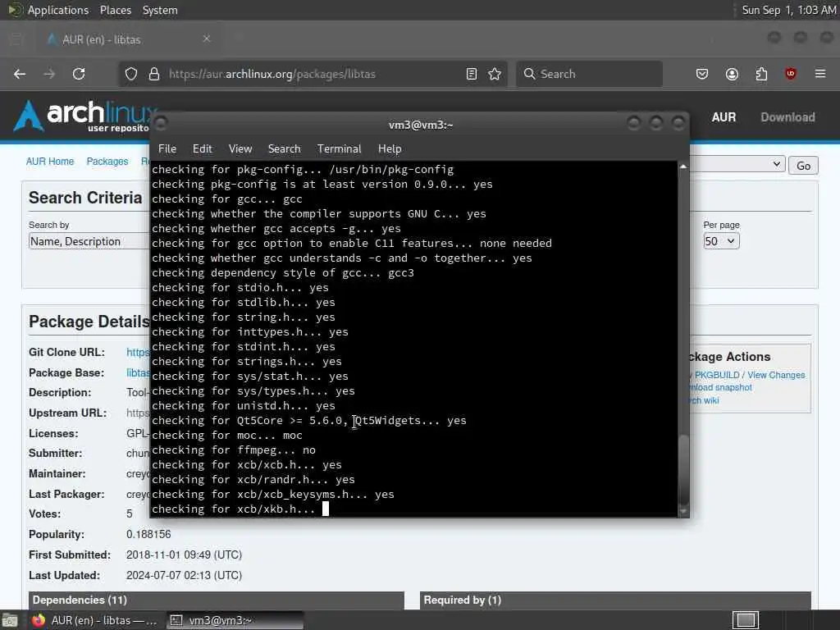Bookmark this page with the star icon
Screen dimensions: 840x630
tap(495, 74)
